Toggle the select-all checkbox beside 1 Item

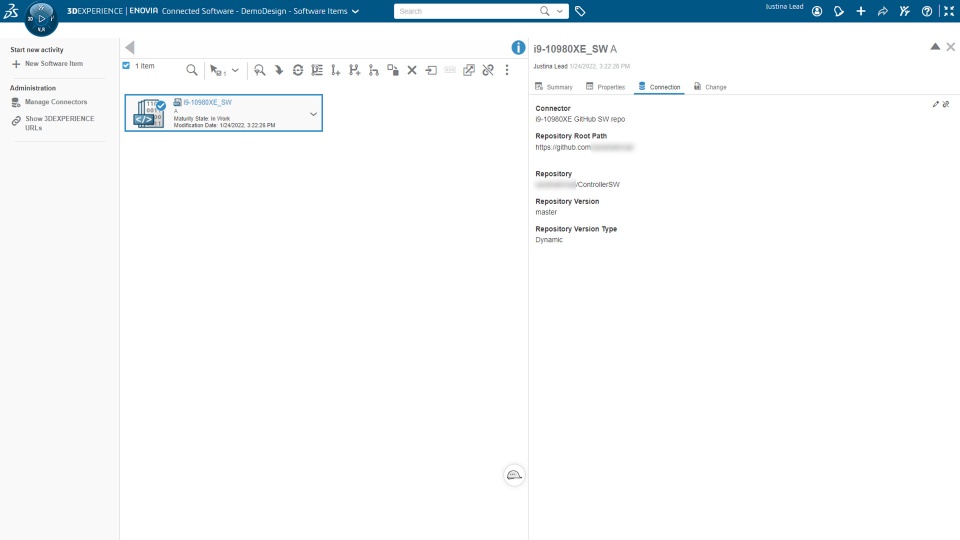tap(126, 66)
